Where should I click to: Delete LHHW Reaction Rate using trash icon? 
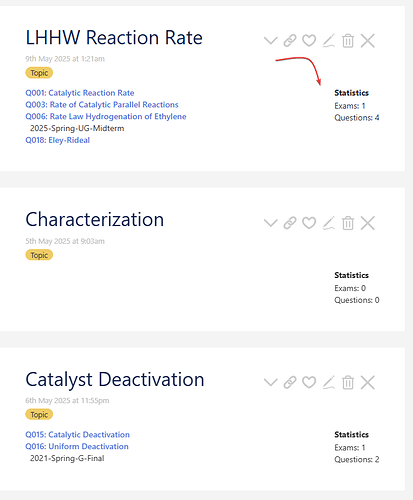(x=348, y=41)
